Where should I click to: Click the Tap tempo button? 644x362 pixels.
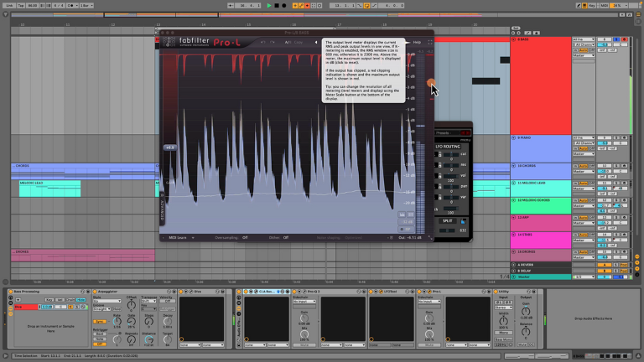(x=20, y=6)
